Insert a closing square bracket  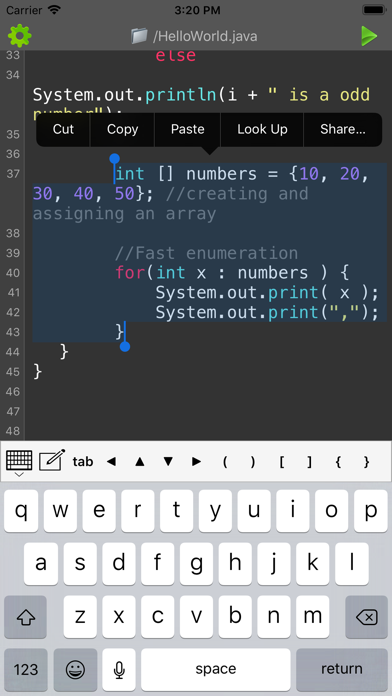click(309, 462)
